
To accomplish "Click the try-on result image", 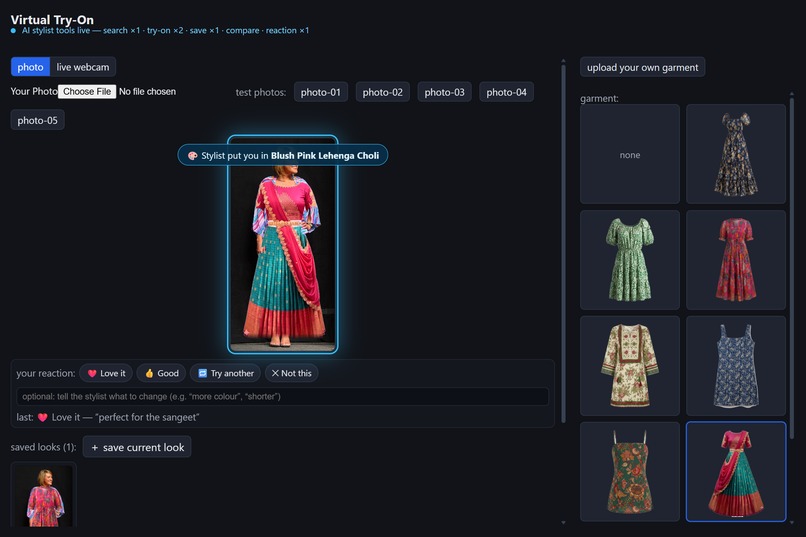I will click(x=283, y=245).
